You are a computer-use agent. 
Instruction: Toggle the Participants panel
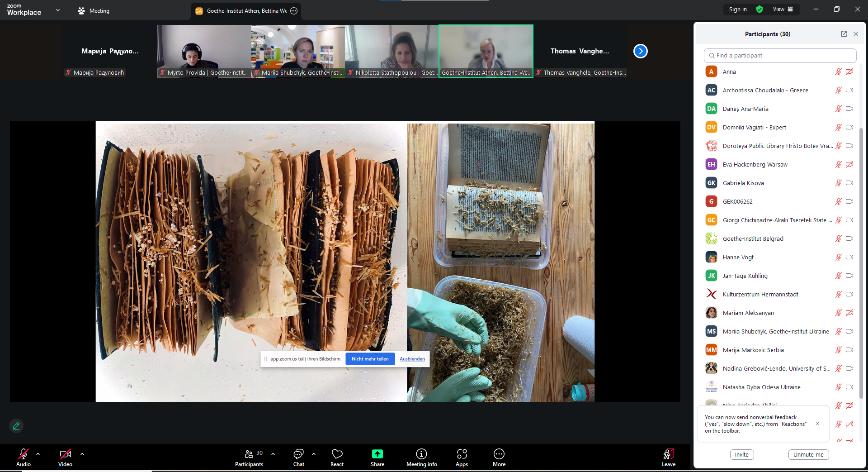[x=249, y=457]
